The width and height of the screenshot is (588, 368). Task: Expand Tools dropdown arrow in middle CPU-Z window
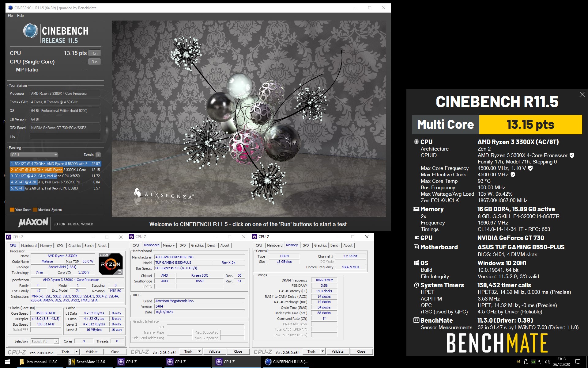click(x=199, y=351)
